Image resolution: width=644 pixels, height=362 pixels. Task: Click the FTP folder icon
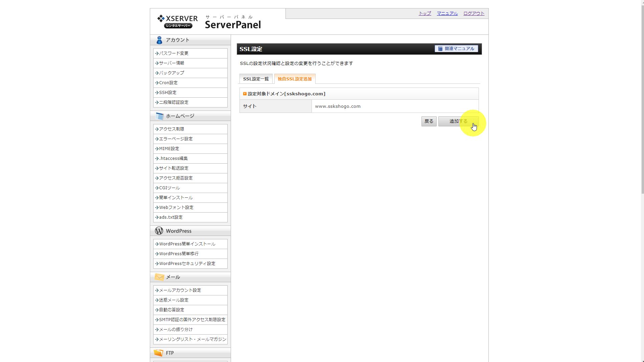pyautogui.click(x=158, y=353)
